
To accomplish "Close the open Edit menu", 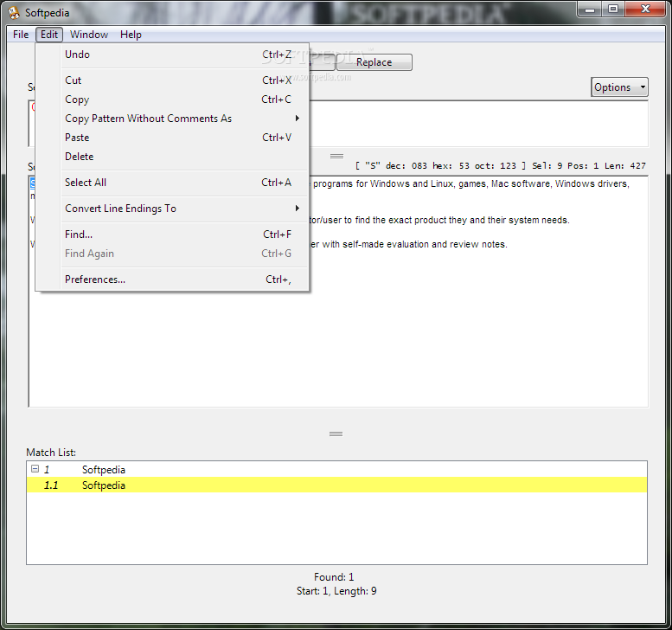I will tap(49, 35).
